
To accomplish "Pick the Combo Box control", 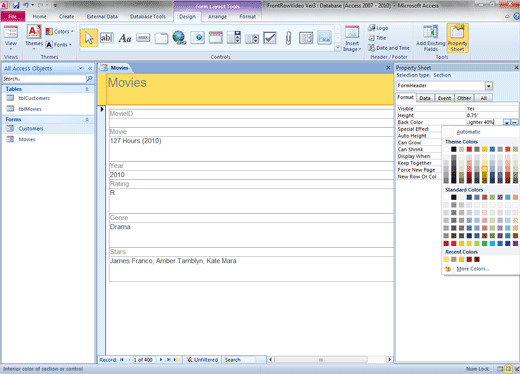I will (234, 38).
